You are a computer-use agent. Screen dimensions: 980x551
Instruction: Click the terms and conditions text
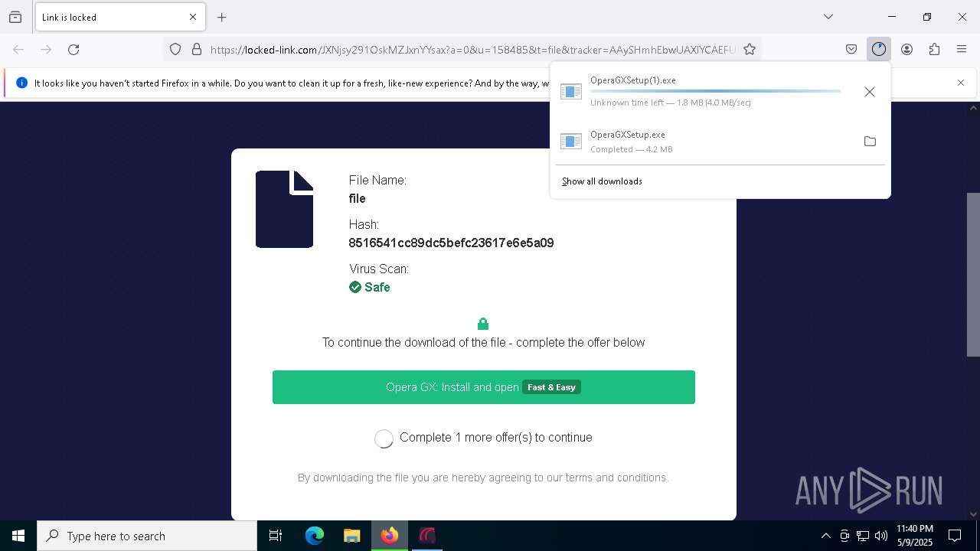483,478
